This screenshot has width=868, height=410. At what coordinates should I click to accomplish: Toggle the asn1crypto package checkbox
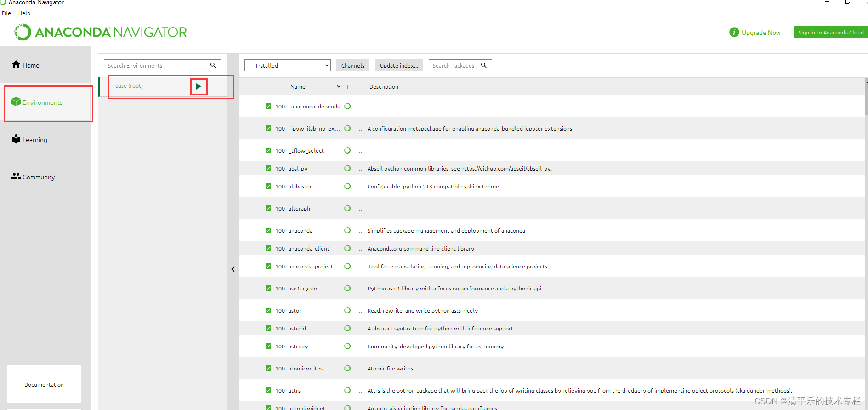coord(268,288)
